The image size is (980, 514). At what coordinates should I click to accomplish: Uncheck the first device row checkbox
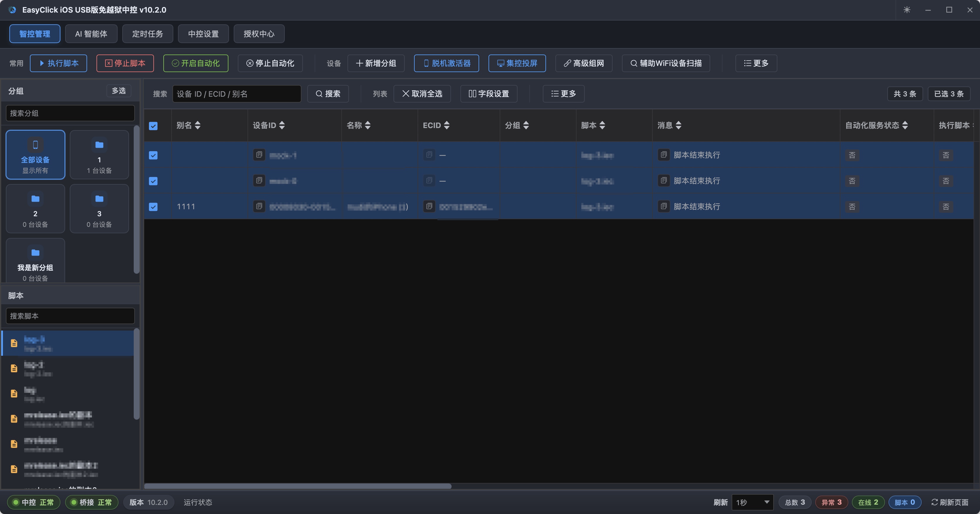tap(153, 155)
